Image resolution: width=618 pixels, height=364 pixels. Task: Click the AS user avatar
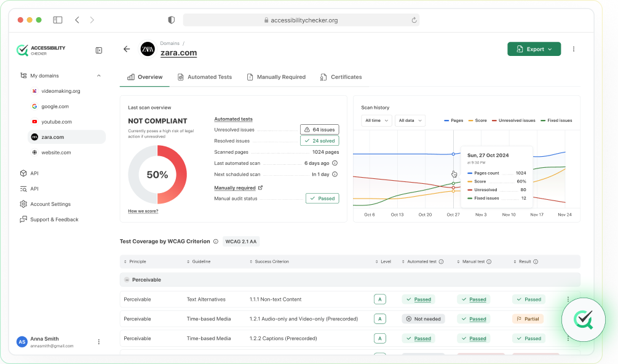[22, 342]
